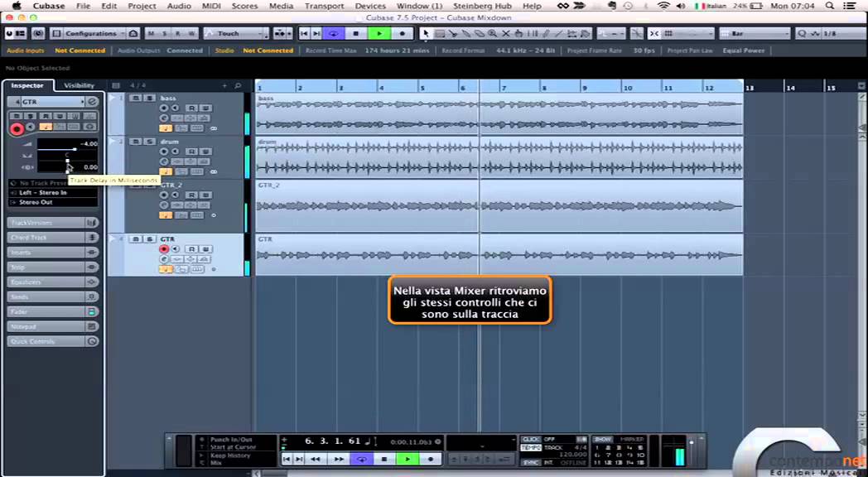Click Stop on bottom transport panel

pyautogui.click(x=384, y=460)
